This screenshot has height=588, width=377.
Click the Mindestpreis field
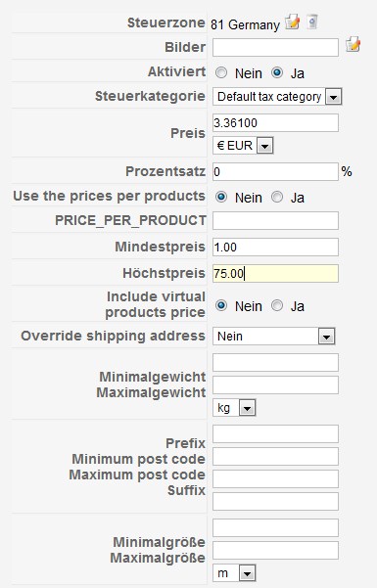(x=275, y=248)
